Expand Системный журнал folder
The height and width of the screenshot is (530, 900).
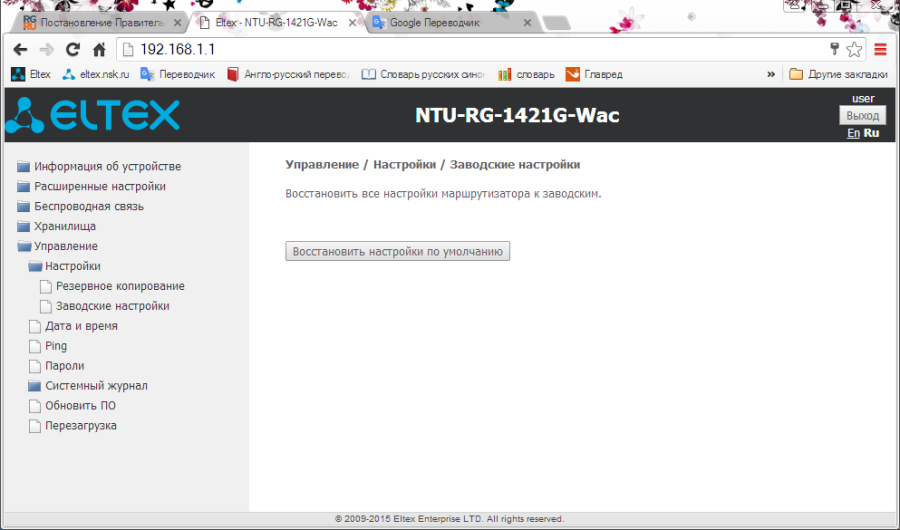(88, 386)
